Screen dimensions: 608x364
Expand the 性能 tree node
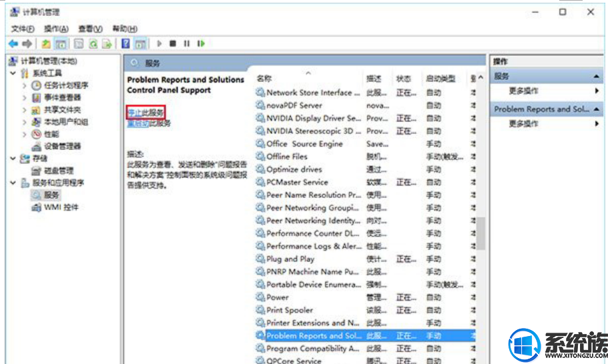click(x=25, y=135)
